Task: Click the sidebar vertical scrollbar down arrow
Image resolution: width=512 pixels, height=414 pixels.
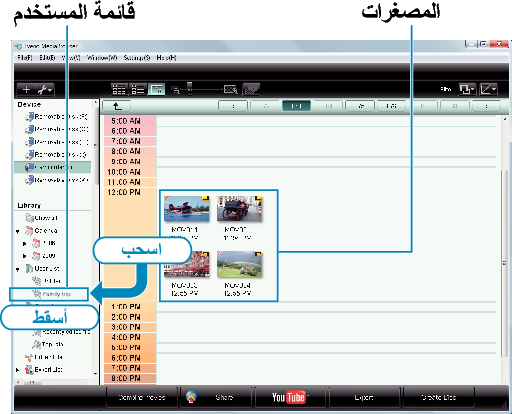Action: [95, 374]
